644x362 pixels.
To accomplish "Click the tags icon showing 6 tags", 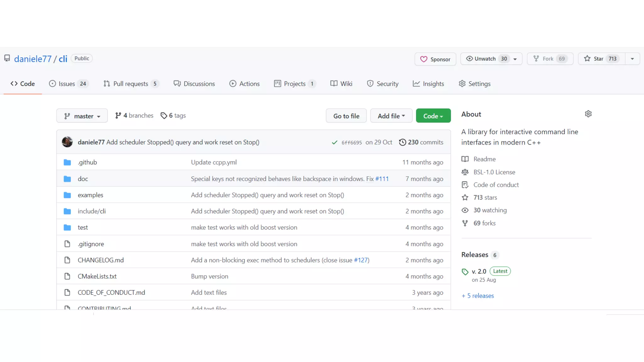I will (x=164, y=116).
